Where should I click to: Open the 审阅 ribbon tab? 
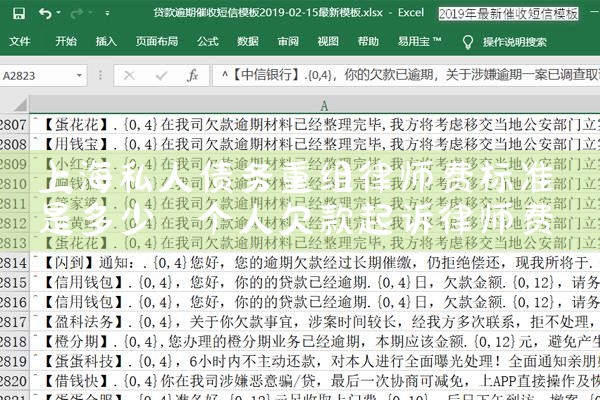pos(288,41)
